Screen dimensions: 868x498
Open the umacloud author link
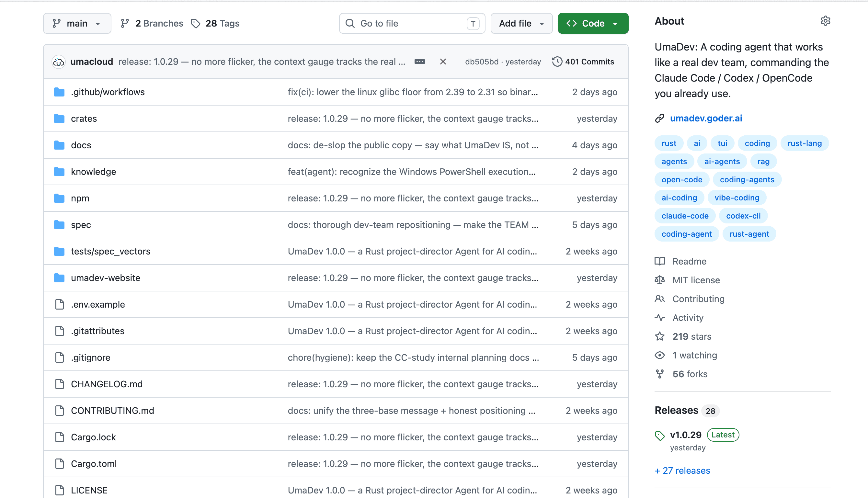[x=91, y=62]
